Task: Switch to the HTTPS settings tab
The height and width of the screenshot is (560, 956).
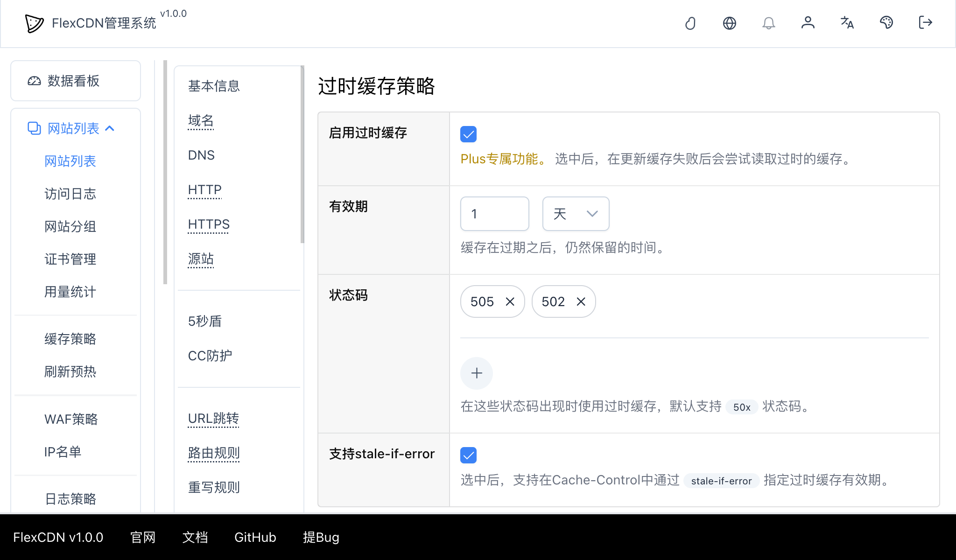Action: 208,224
